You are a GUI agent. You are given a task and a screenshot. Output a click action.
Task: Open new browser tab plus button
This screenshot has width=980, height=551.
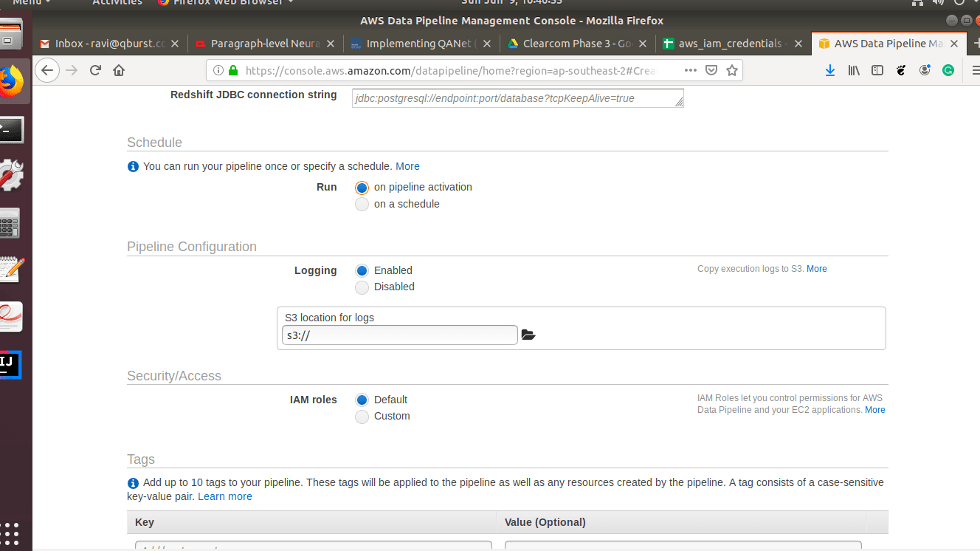(975, 44)
